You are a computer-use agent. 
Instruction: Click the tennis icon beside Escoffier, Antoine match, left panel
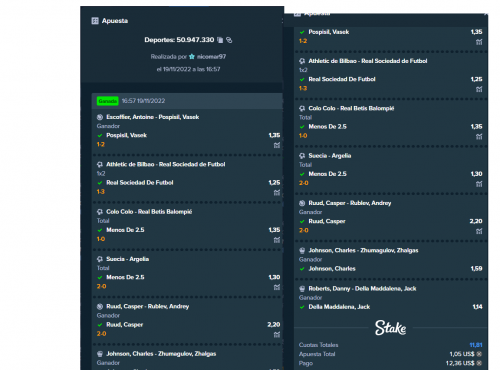point(100,117)
